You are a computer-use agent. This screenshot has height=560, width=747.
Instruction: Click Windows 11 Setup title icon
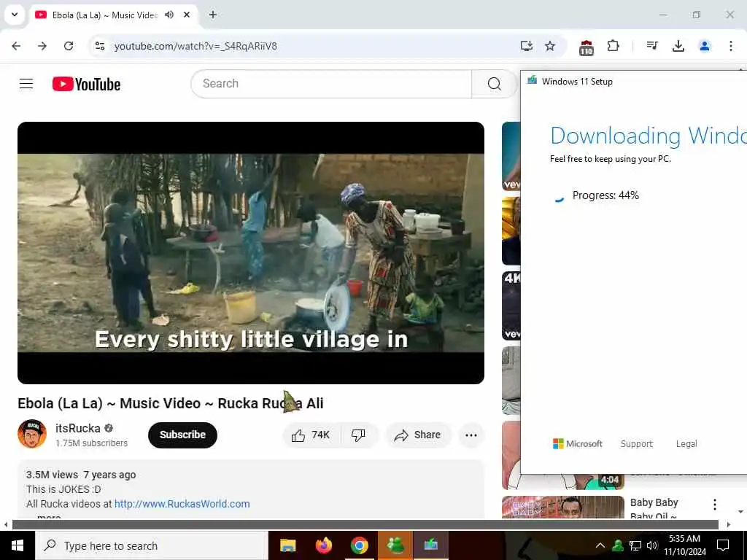532,80
